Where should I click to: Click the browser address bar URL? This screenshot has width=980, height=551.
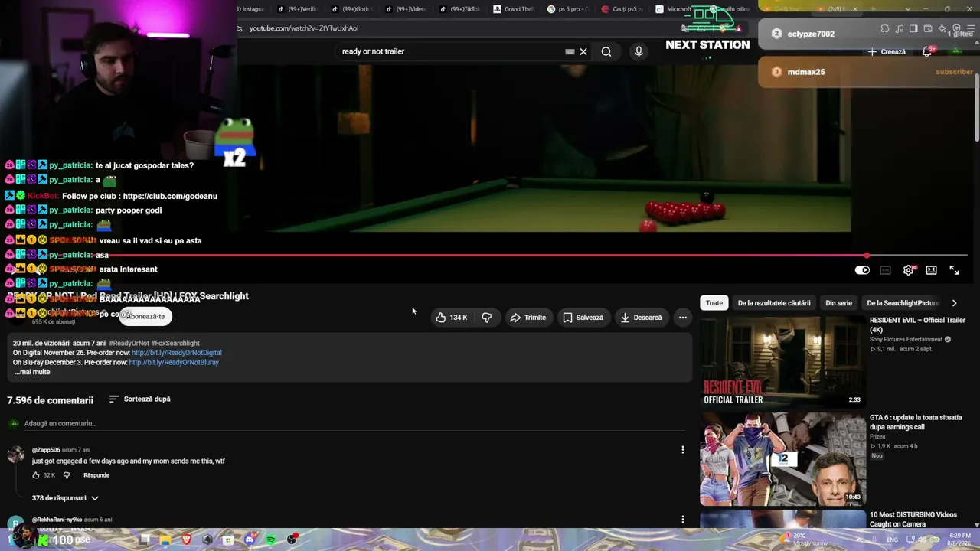click(304, 28)
